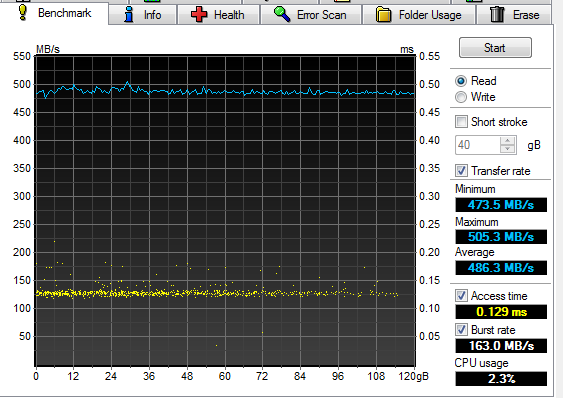Click the short stroke size field
563x398 pixels.
point(478,145)
